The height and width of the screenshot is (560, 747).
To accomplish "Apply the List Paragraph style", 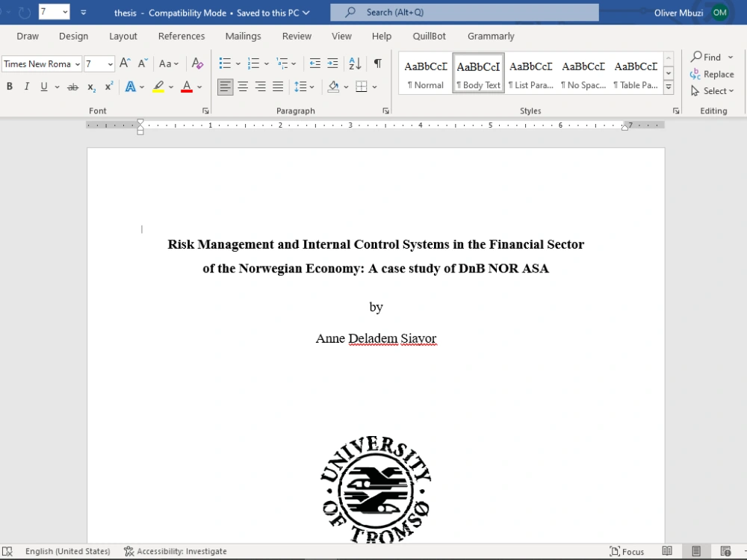I will tap(530, 73).
